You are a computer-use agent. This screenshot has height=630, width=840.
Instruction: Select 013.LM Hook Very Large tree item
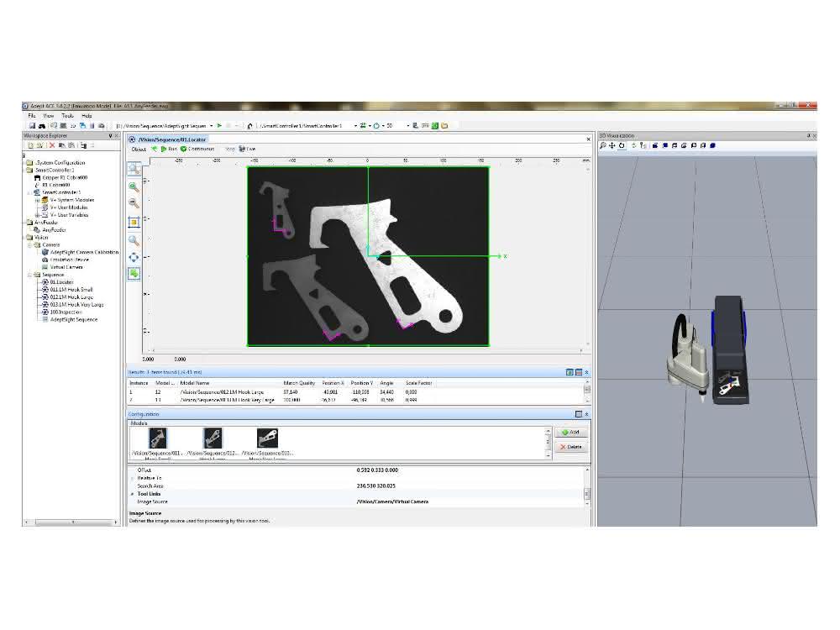pos(76,305)
